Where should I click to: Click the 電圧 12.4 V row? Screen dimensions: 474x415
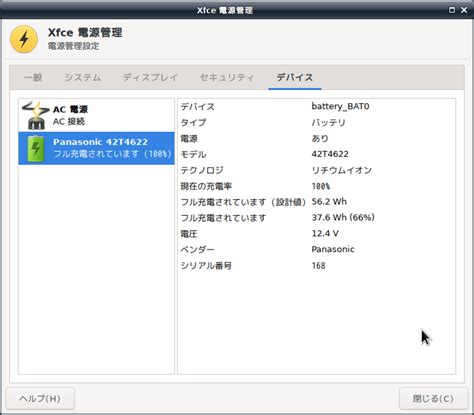coord(316,233)
